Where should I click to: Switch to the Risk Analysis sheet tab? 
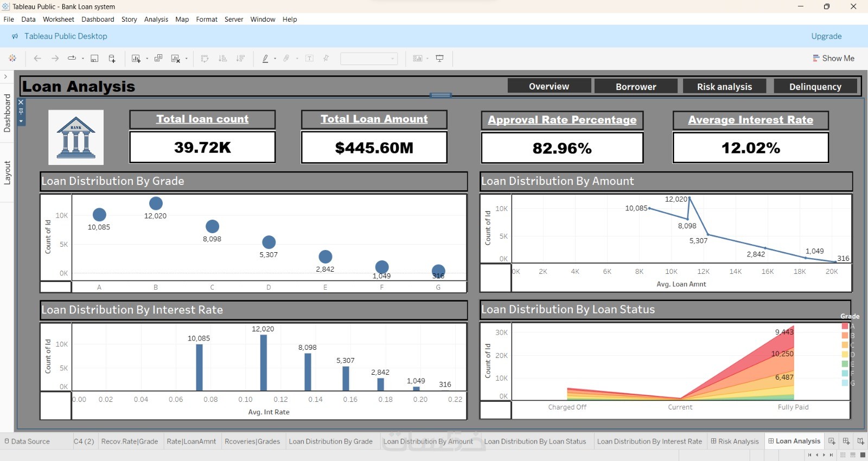(735, 441)
